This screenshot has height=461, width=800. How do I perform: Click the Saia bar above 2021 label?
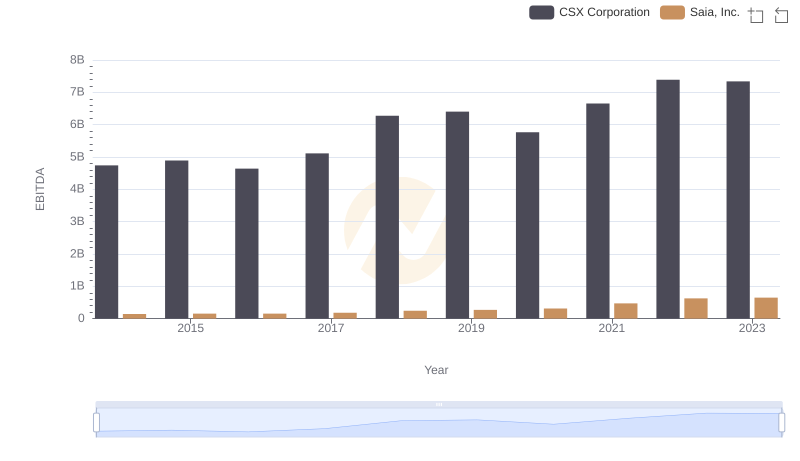pos(626,311)
